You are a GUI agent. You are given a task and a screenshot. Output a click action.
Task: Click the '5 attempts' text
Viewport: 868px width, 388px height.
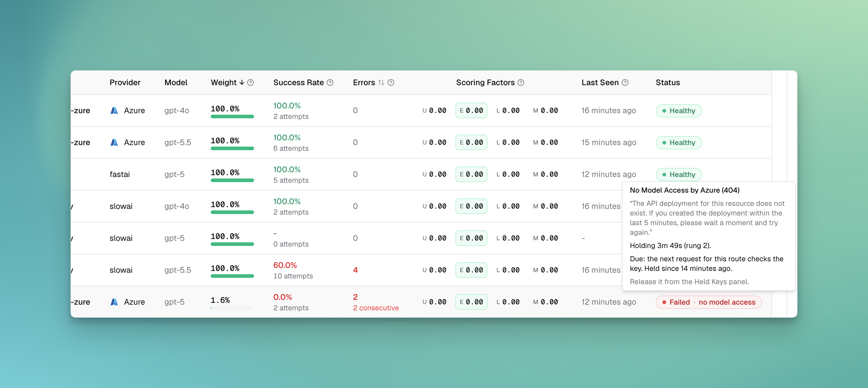[x=291, y=180]
